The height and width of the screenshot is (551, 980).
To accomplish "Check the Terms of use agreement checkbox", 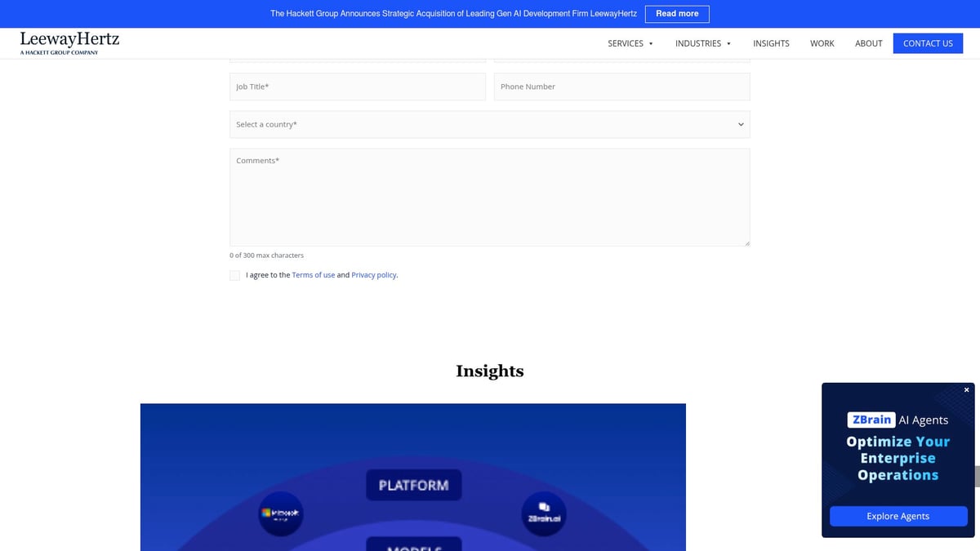I will (x=234, y=275).
